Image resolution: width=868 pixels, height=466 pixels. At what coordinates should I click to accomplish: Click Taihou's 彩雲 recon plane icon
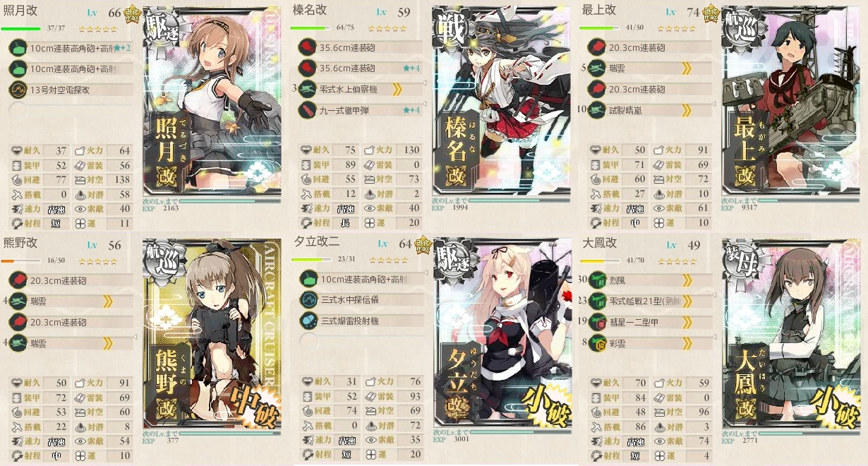[x=598, y=344]
